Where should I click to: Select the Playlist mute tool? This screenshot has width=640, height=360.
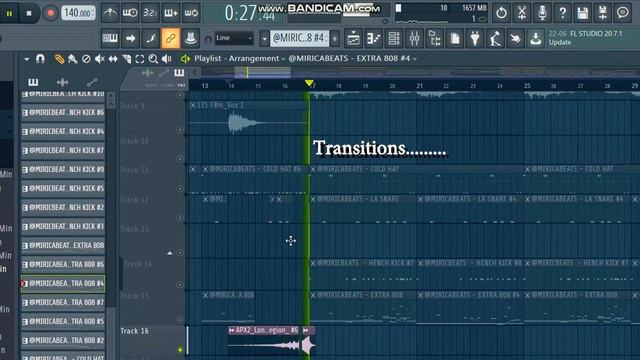(99, 59)
